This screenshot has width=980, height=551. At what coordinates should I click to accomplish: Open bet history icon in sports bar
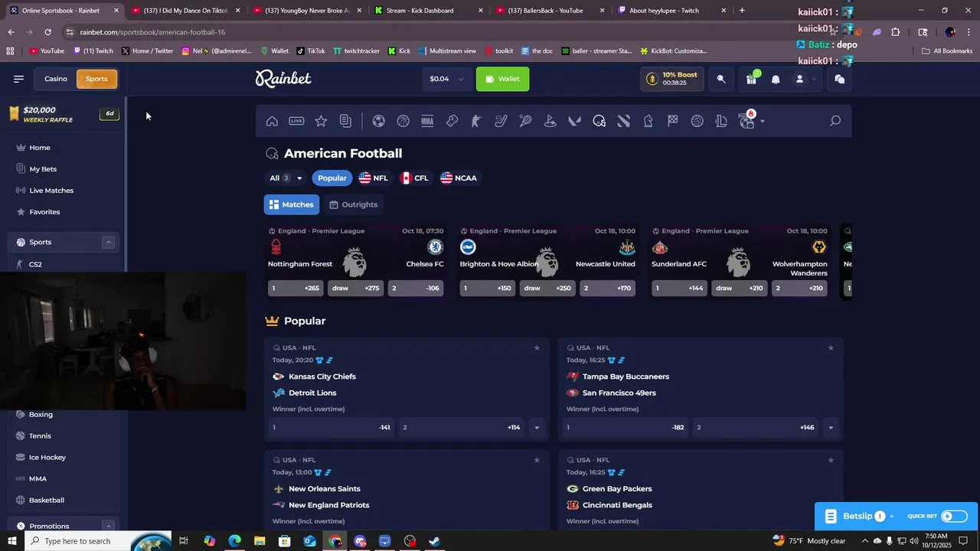coord(345,121)
